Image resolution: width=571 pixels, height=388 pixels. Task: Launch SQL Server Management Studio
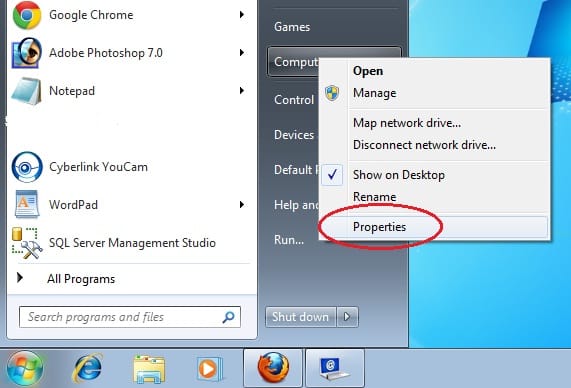(132, 243)
